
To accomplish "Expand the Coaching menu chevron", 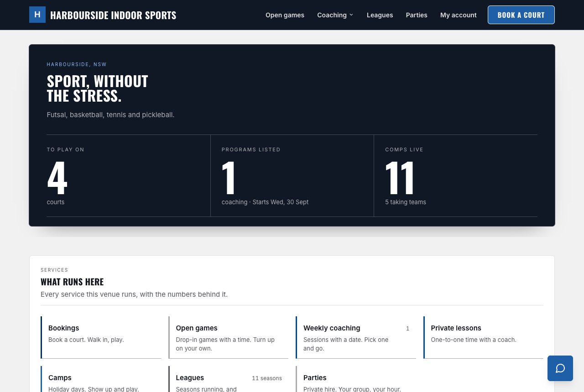I will coord(351,15).
